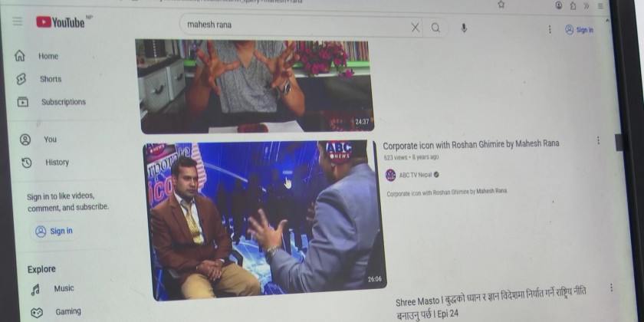Clear the search box with the X
This screenshot has height=322, width=644.
(415, 28)
